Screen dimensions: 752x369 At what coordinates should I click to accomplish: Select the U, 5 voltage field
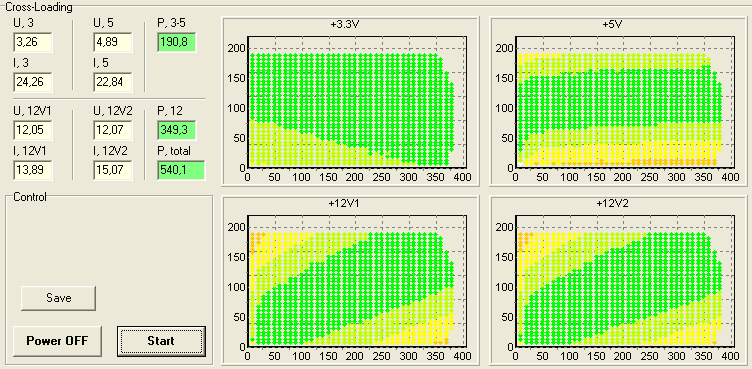[112, 42]
